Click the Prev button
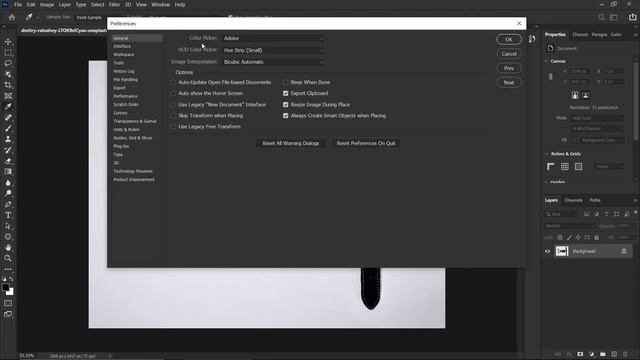This screenshot has height=360, width=640. (x=509, y=68)
